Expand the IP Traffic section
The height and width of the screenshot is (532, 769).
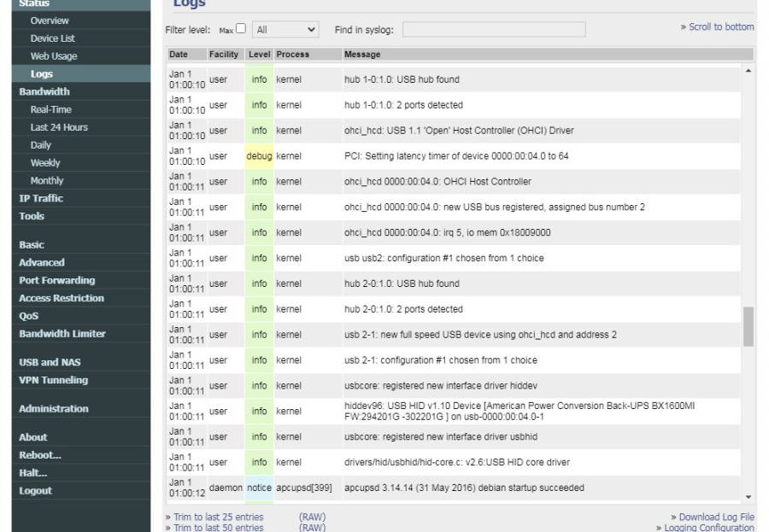41,198
